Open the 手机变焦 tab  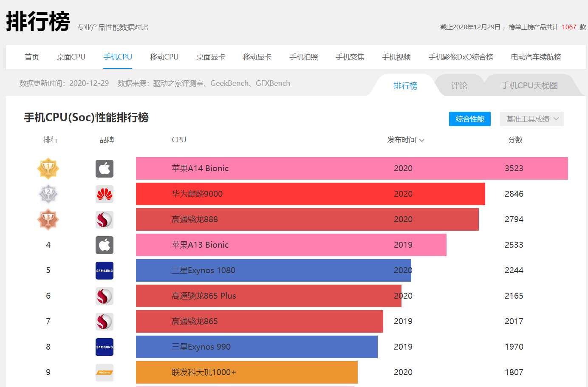350,57
